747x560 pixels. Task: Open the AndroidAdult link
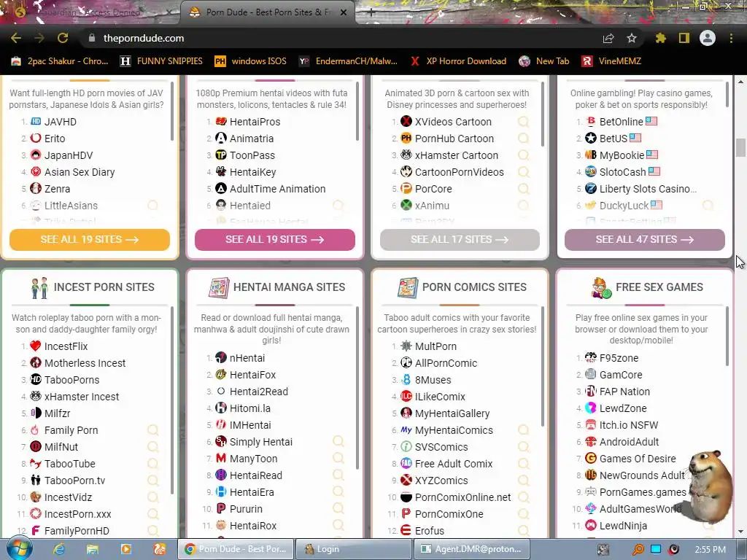tap(629, 441)
